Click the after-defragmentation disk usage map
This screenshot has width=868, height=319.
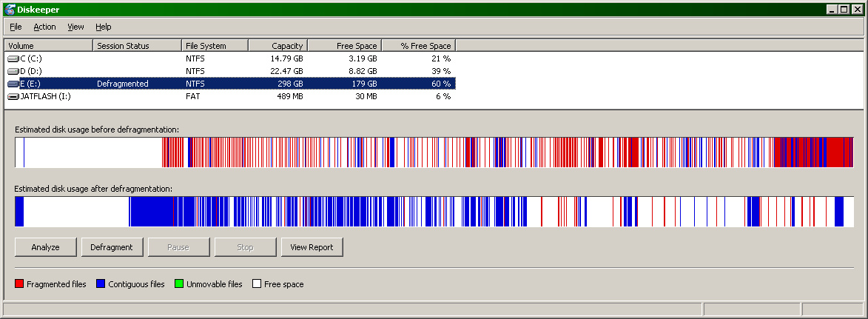tap(434, 211)
